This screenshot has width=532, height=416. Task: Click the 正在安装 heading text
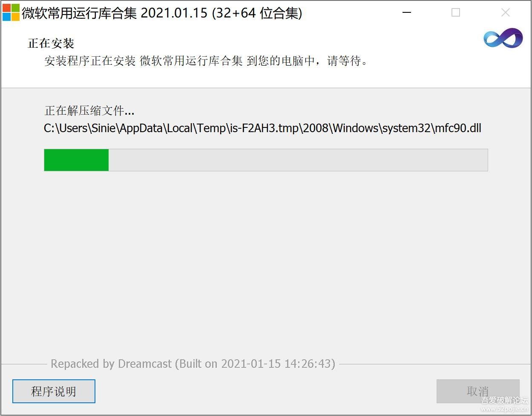pos(51,43)
